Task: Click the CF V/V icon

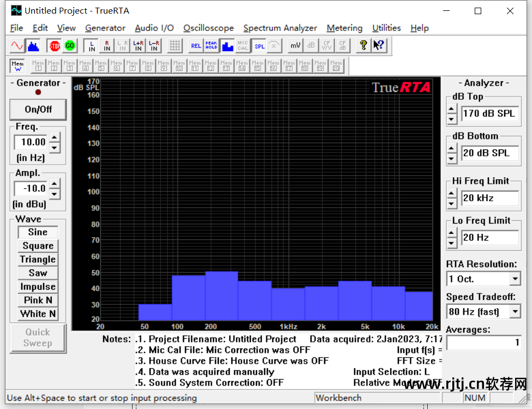Action: coord(327,45)
